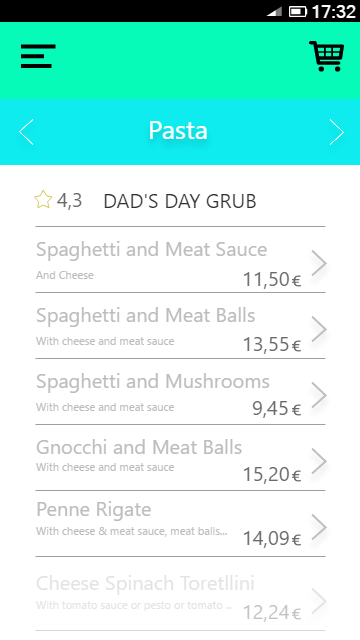Expand Gnocchi and Meat Balls chevron

(319, 461)
